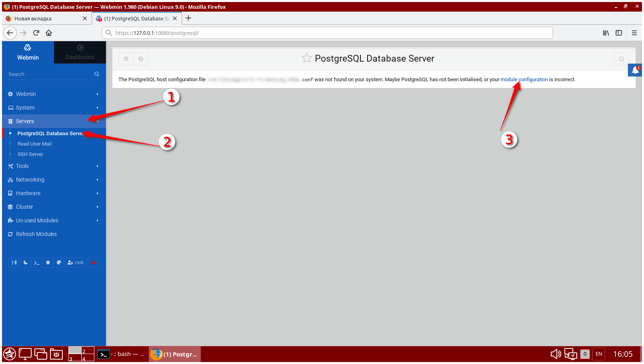Click the EN keyboard layout indicator
Image resolution: width=644 pixels, height=364 pixels.
coord(599,354)
